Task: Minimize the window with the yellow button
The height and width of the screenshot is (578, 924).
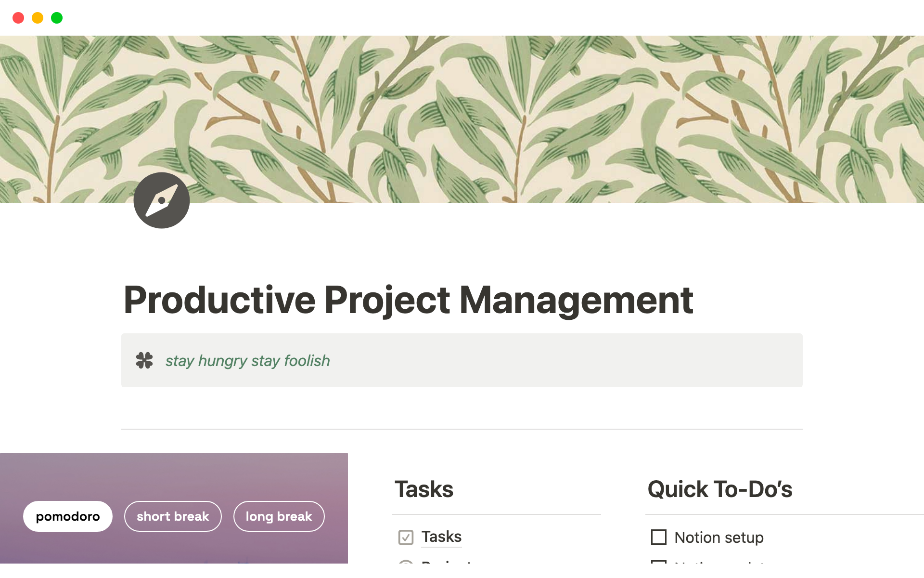Action: pyautogui.click(x=38, y=18)
